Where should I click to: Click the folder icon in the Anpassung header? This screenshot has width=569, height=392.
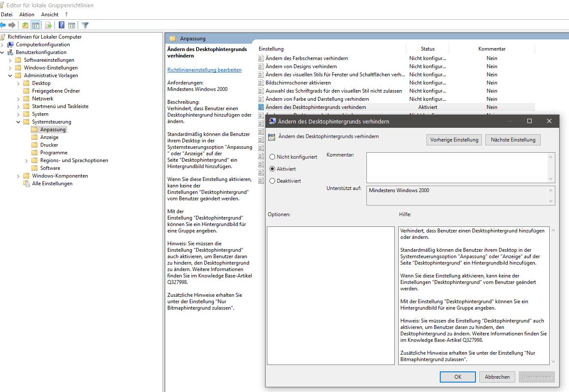(173, 39)
